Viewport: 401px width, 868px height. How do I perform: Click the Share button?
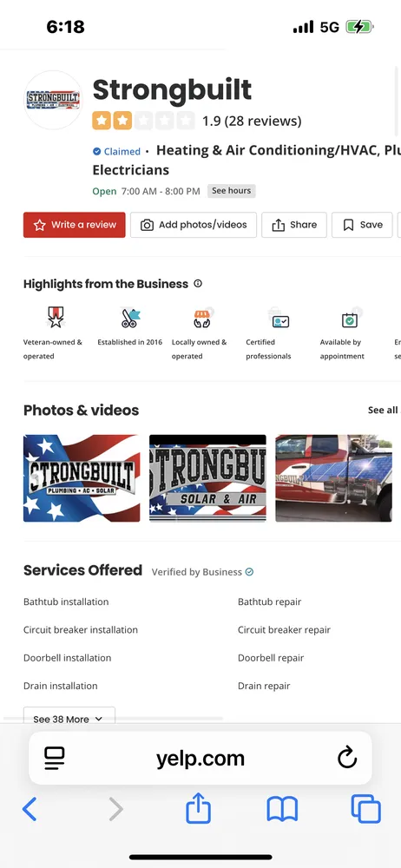pyautogui.click(x=294, y=225)
